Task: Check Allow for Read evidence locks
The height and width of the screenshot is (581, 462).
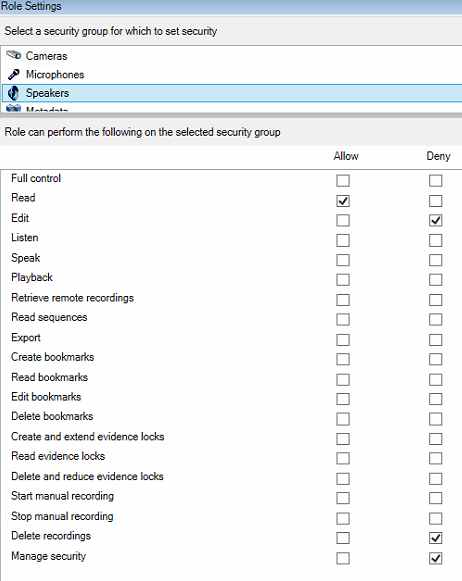Action: pos(343,458)
